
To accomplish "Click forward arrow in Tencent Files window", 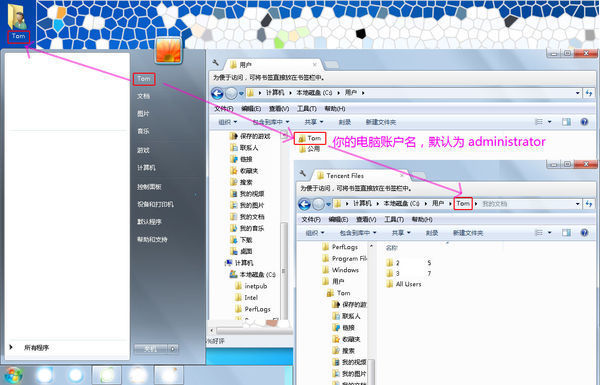I will point(318,204).
